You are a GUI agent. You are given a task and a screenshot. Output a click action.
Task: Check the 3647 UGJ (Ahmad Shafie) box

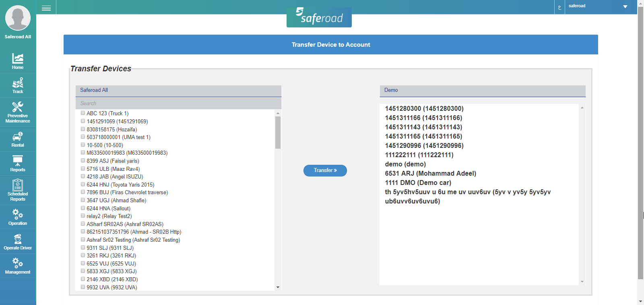pyautogui.click(x=83, y=200)
